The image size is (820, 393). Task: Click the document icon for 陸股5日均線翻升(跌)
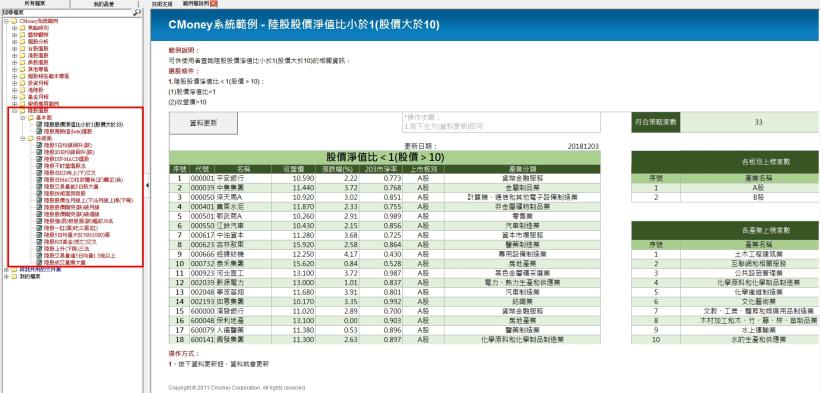point(40,145)
